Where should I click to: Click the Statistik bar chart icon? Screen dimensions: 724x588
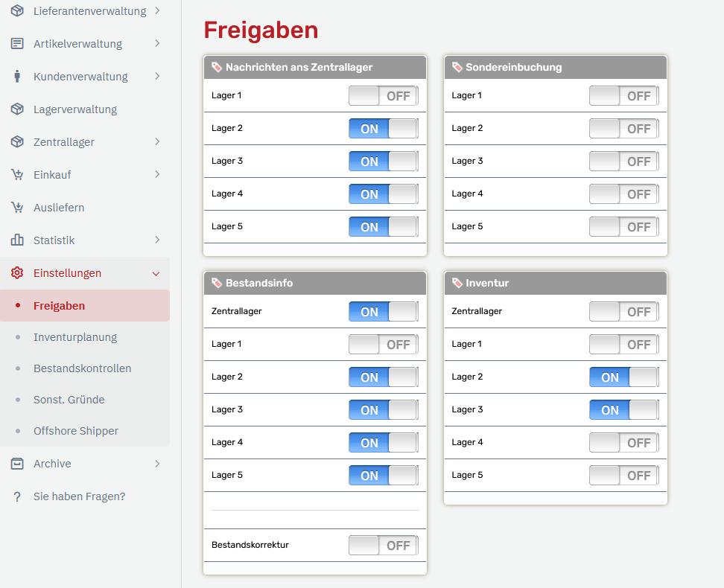17,240
